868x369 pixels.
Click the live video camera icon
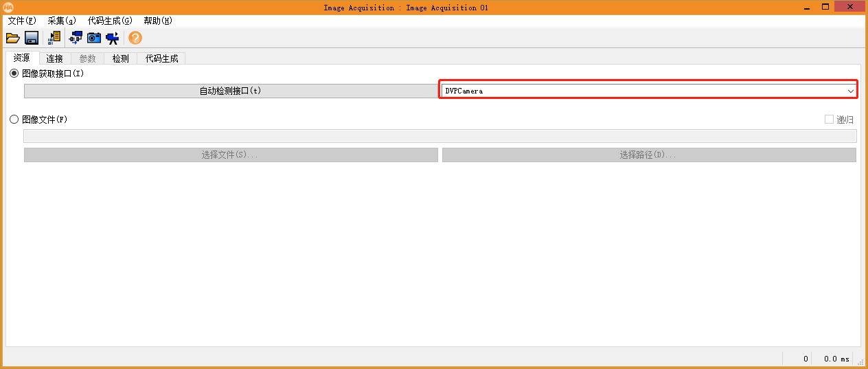pyautogui.click(x=112, y=38)
